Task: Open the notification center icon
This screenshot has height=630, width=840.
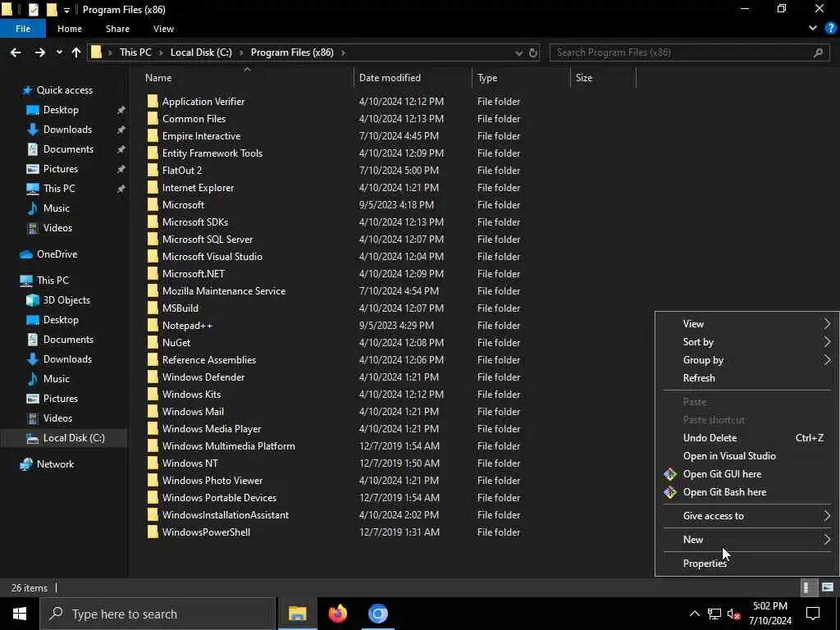Action: [813, 614]
